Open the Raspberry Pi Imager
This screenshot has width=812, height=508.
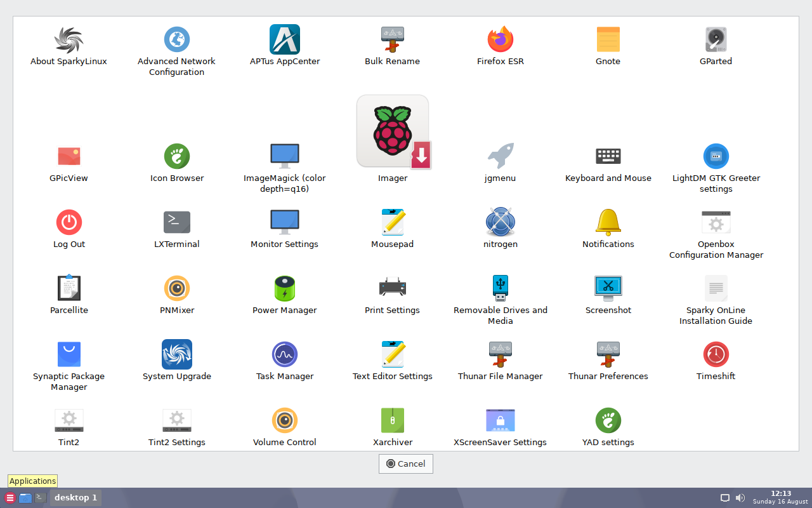393,131
